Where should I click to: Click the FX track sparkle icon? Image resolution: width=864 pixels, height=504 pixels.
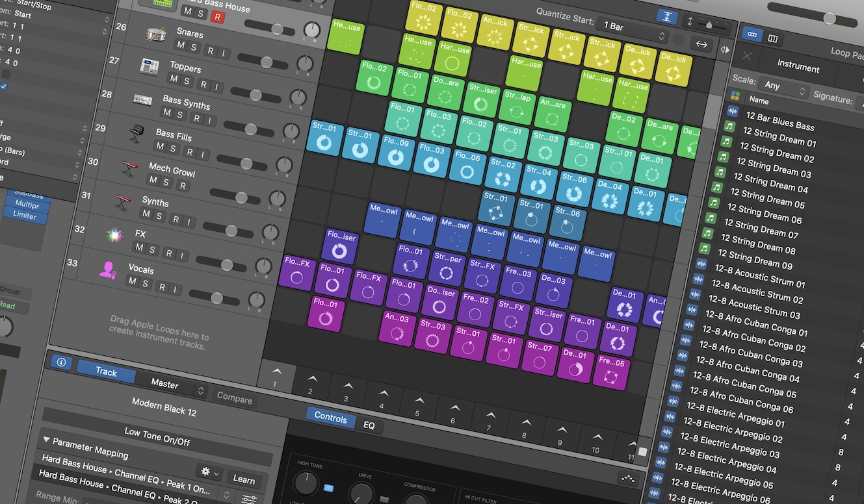tap(114, 236)
